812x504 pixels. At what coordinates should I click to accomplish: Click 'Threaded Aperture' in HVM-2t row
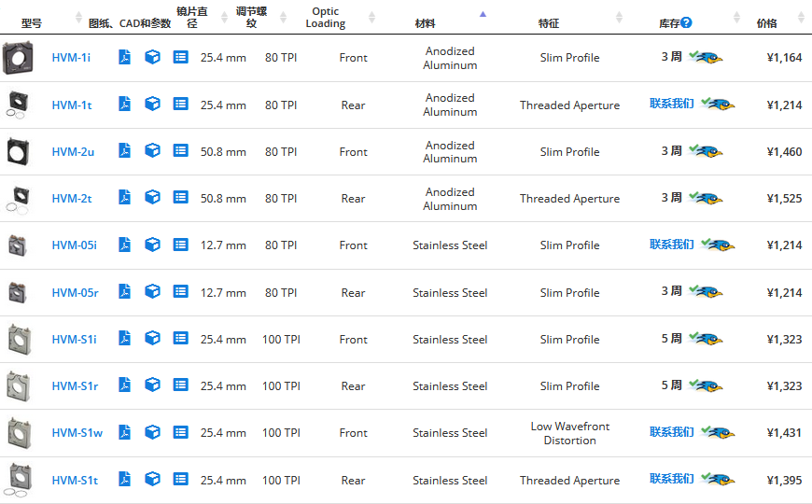[569, 199]
